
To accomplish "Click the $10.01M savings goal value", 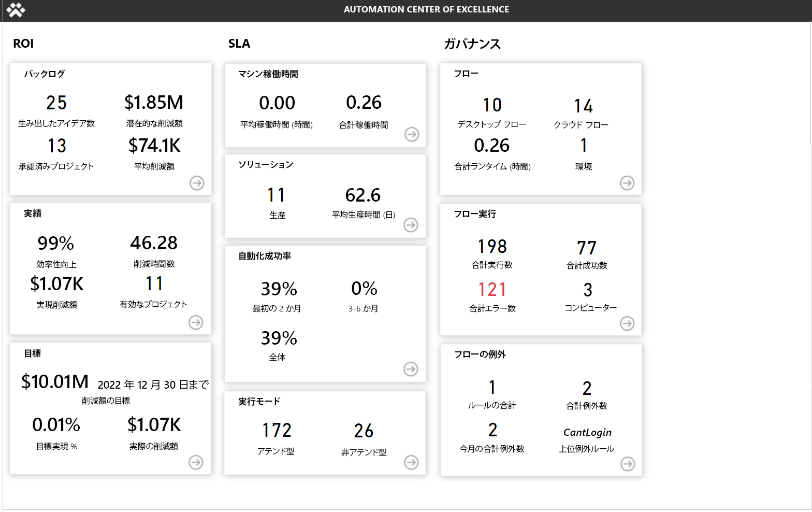I will (55, 382).
